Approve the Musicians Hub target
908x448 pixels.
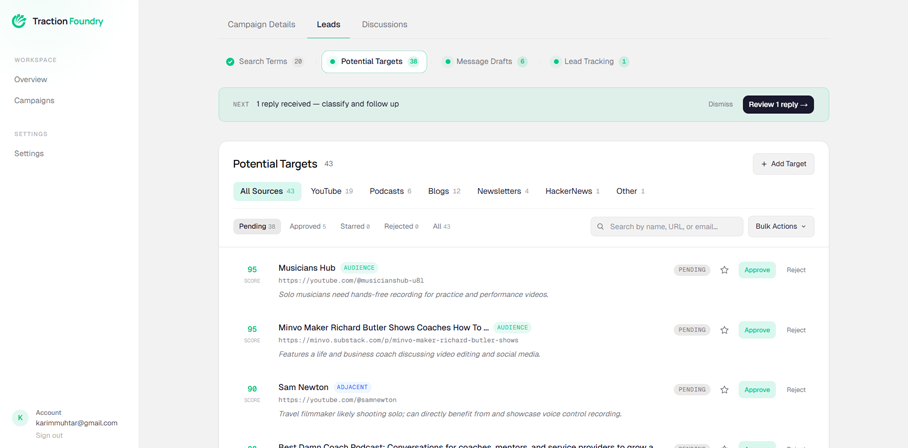tap(757, 270)
